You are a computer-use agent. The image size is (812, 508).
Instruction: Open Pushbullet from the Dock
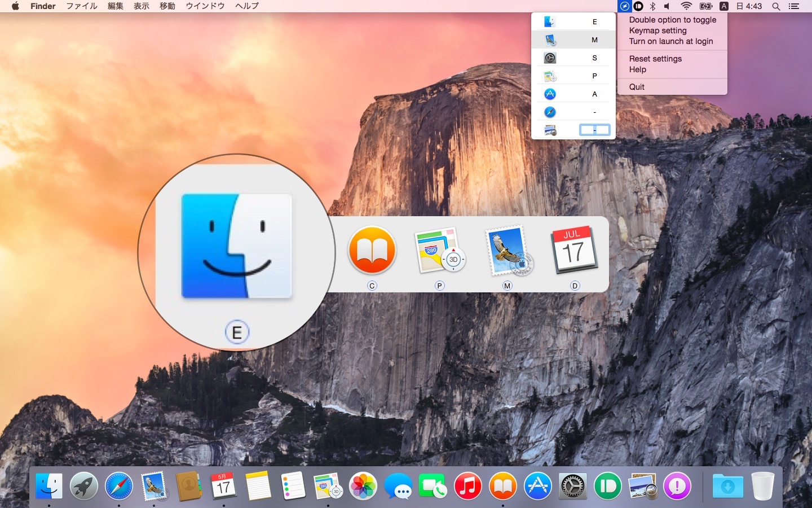tap(608, 486)
